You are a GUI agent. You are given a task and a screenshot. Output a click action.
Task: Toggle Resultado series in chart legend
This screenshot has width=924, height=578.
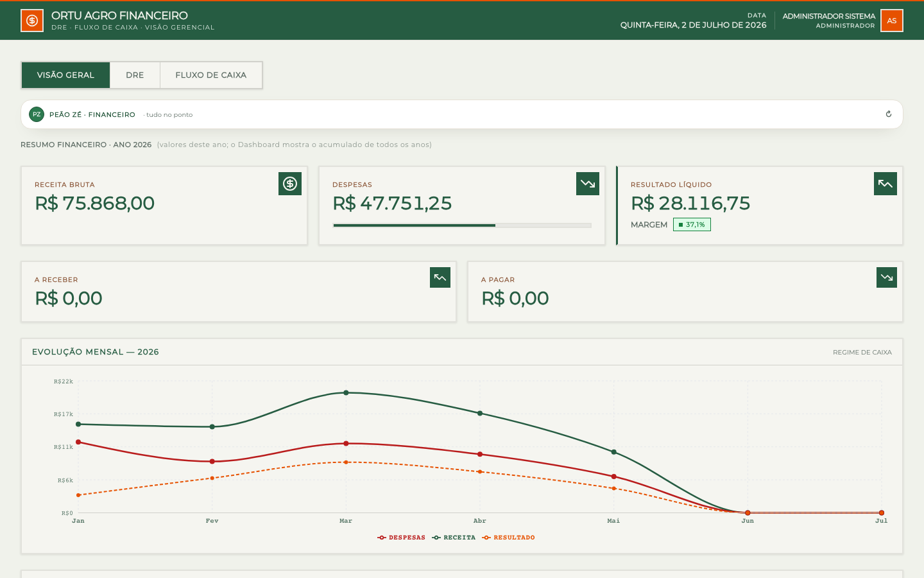(509, 538)
